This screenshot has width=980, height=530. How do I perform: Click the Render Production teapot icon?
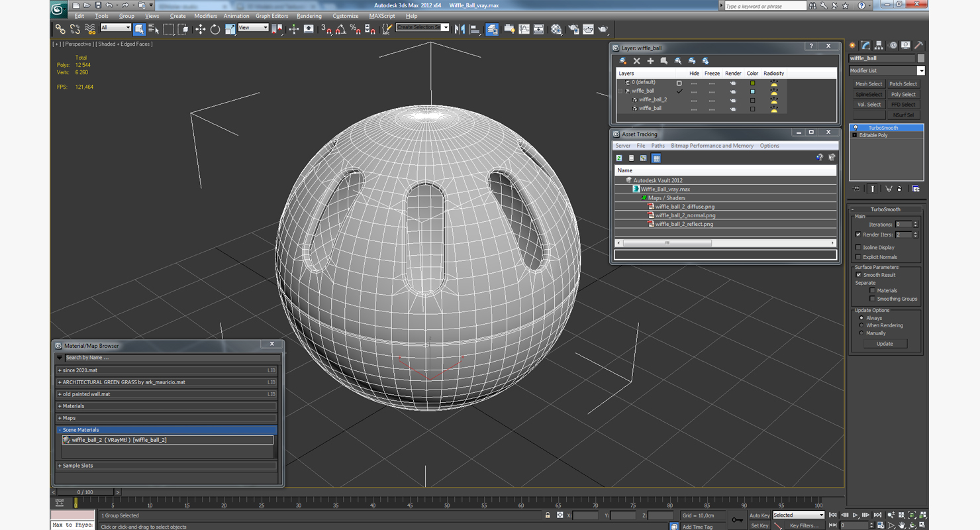pos(603,29)
